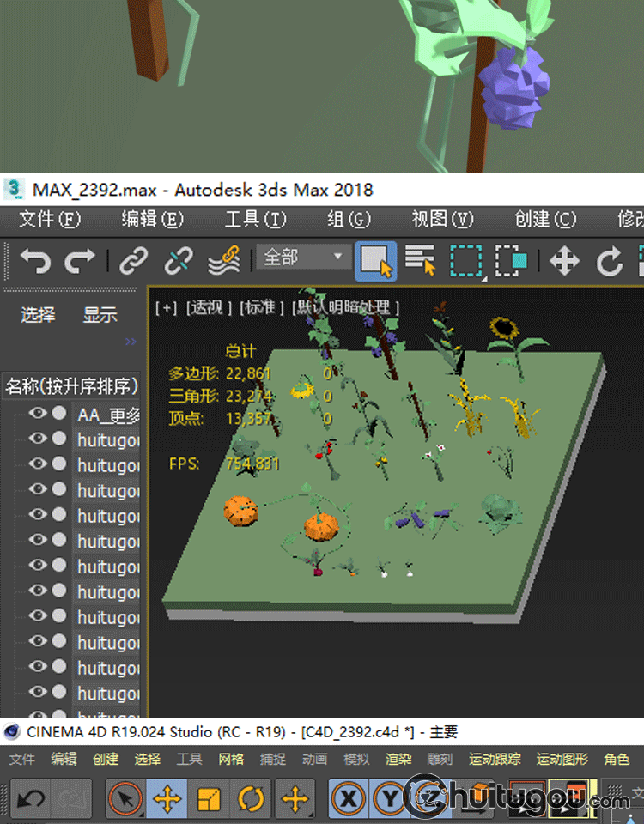Select the AA_更多 object in scene explorer
The image size is (644, 824).
(x=108, y=415)
